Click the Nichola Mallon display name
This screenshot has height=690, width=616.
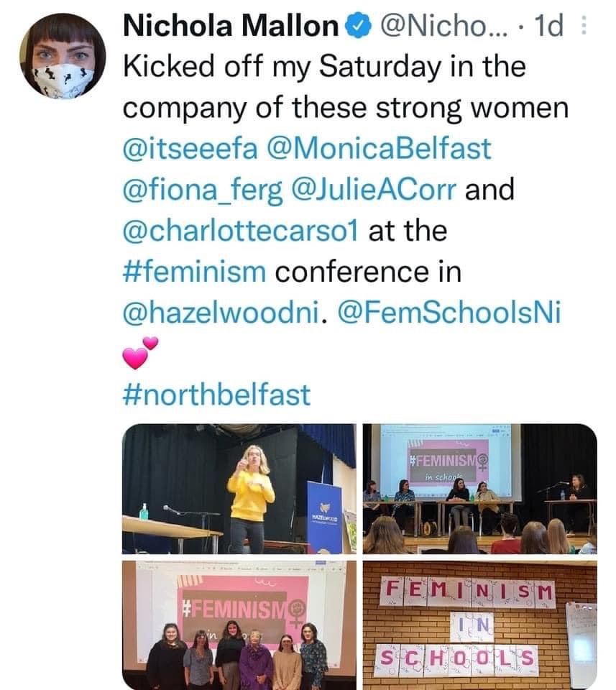(x=231, y=28)
